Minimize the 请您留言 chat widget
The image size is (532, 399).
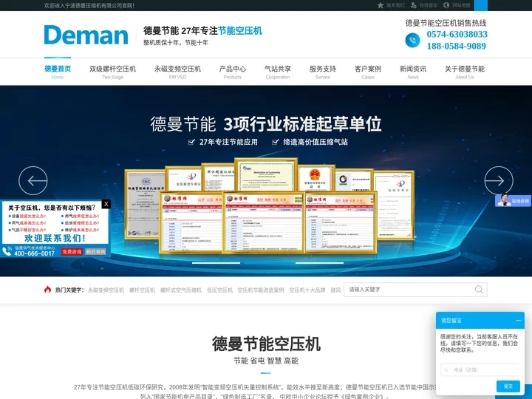(518, 320)
